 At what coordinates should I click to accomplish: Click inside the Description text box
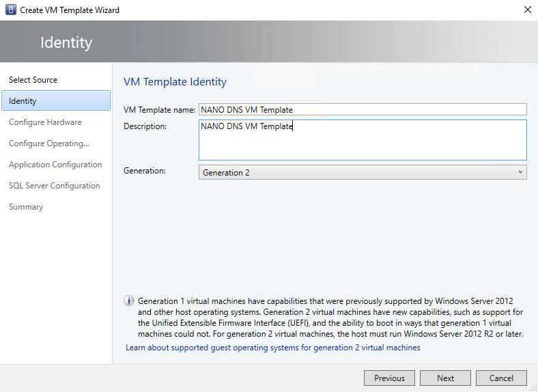[363, 140]
